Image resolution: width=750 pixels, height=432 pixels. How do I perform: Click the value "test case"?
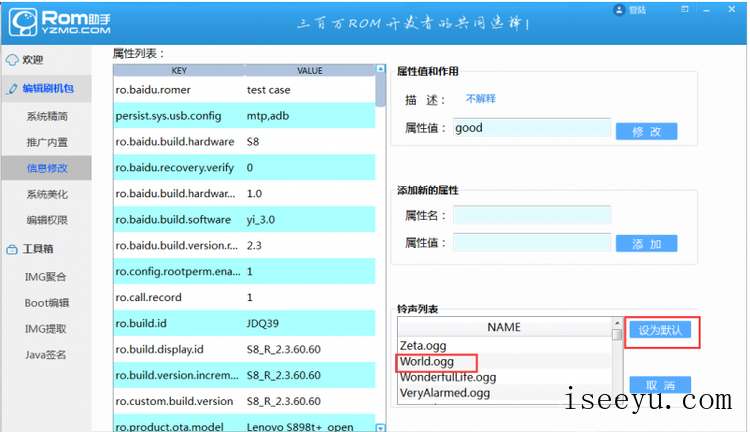pyautogui.click(x=268, y=90)
